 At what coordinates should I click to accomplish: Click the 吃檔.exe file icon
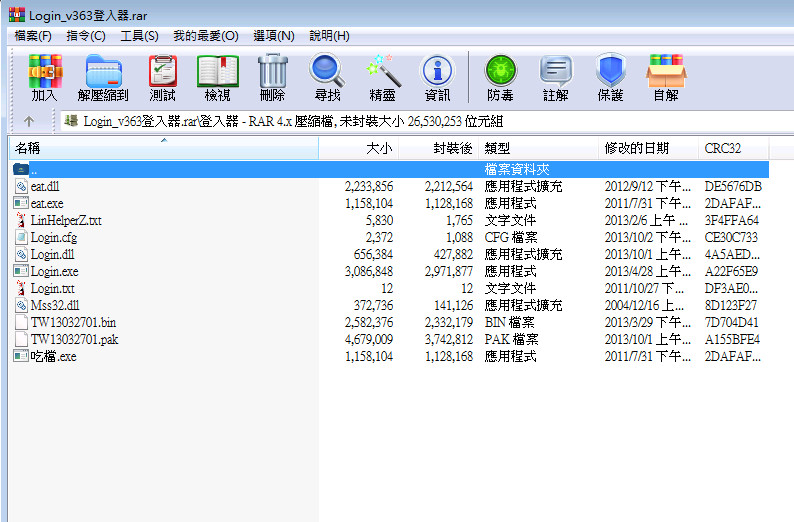pyautogui.click(x=21, y=356)
